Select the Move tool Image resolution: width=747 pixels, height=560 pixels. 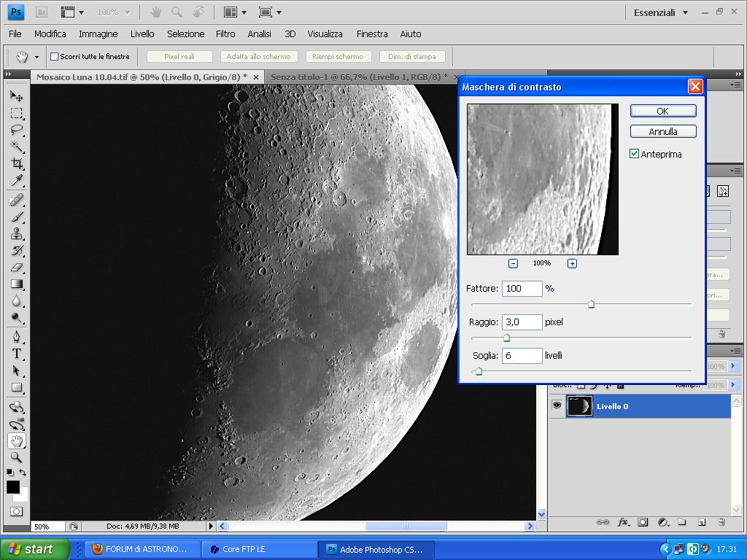click(16, 96)
